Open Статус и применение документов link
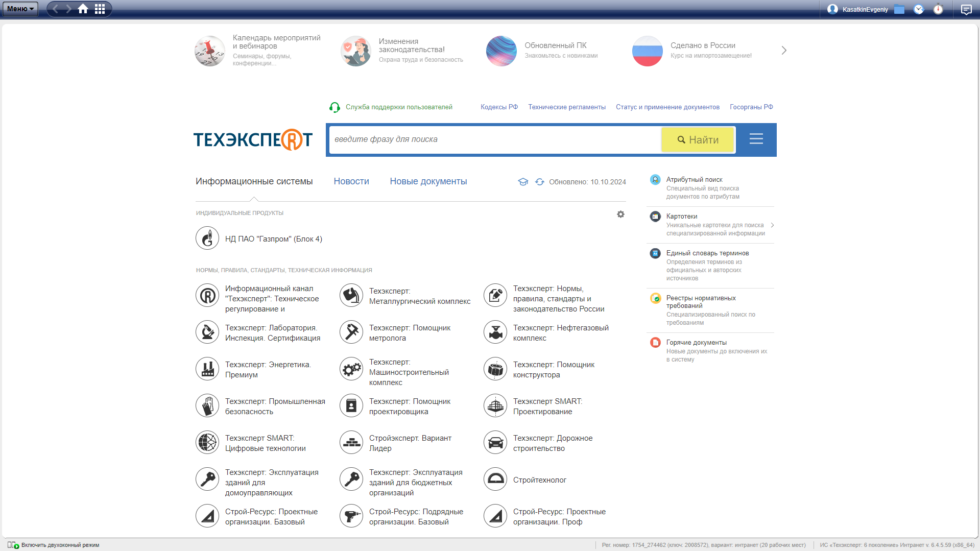This screenshot has height=551, width=980. [667, 107]
